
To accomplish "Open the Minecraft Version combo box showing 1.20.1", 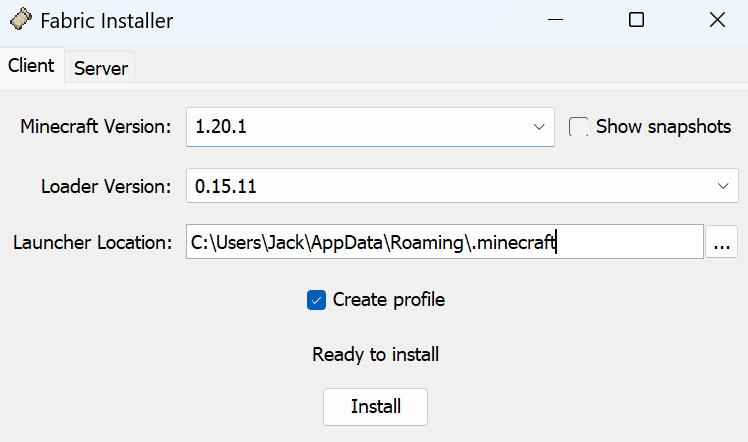I will 370,127.
